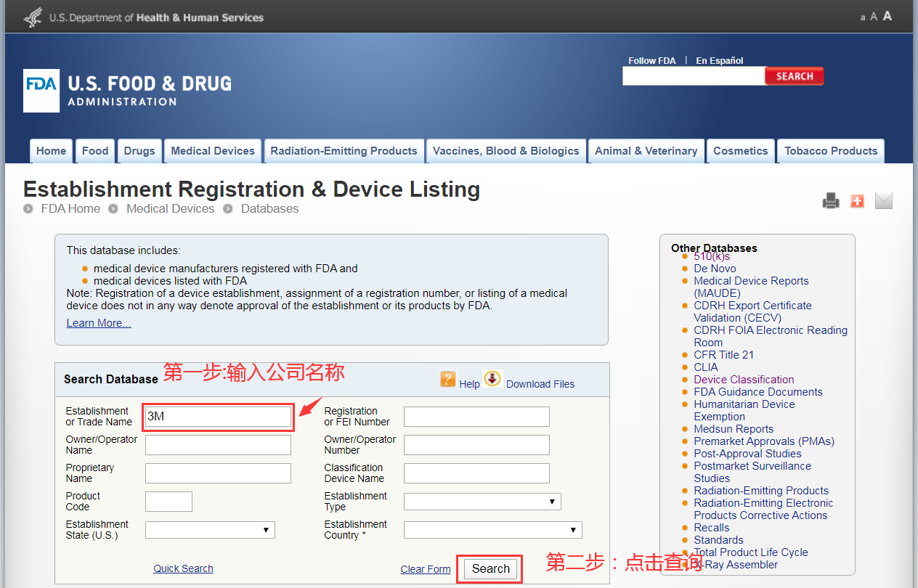Open the Cosmetics tab

[x=740, y=151]
